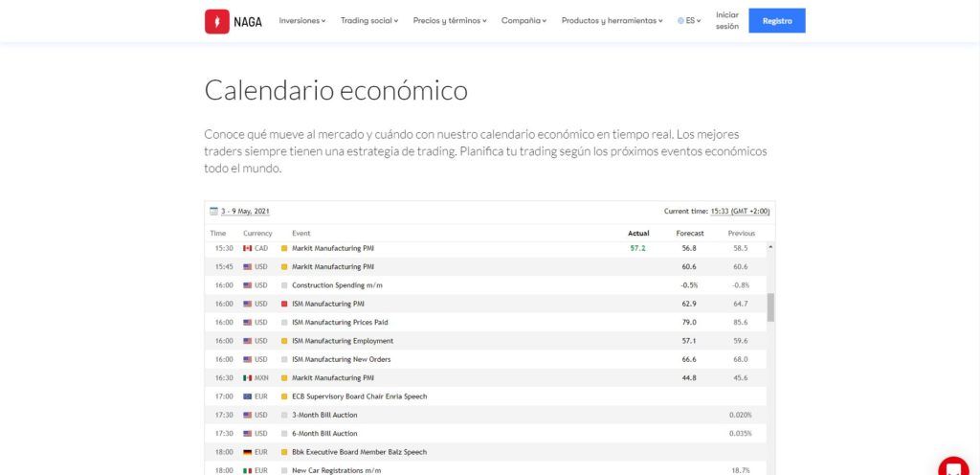Open the ISM Manufacturing New Orders event
The width and height of the screenshot is (980, 475).
[x=342, y=359]
